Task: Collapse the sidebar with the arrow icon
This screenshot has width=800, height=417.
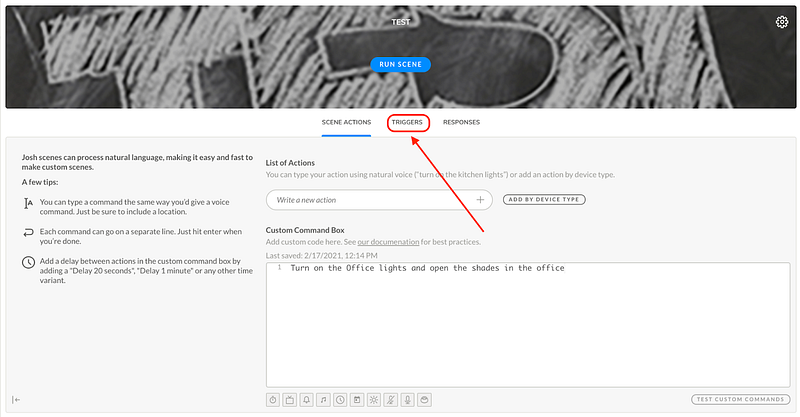Action: click(16, 400)
